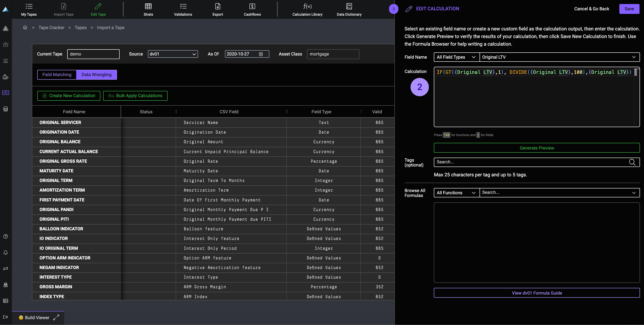
Task: Select the Data Wrangling toggle
Action: click(x=97, y=75)
